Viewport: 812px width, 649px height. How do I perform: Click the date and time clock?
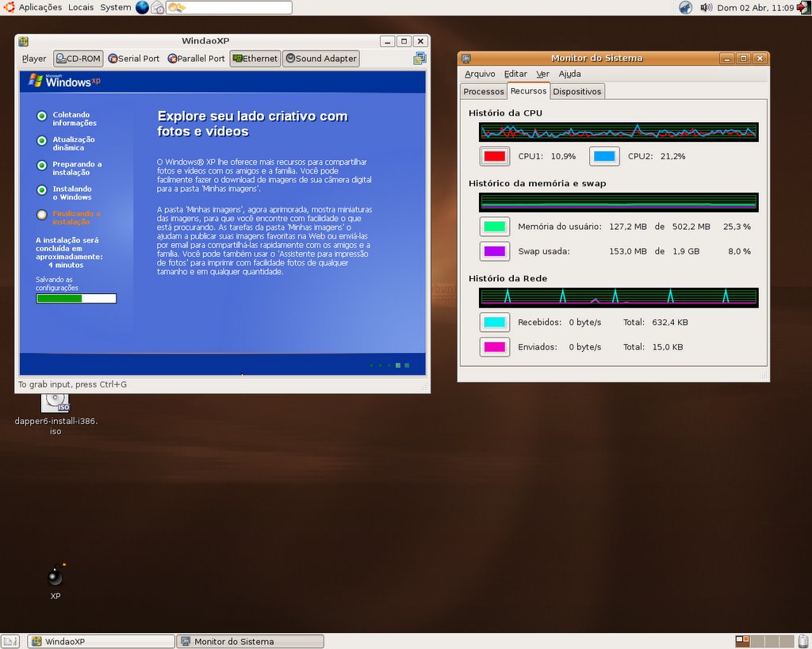click(756, 8)
